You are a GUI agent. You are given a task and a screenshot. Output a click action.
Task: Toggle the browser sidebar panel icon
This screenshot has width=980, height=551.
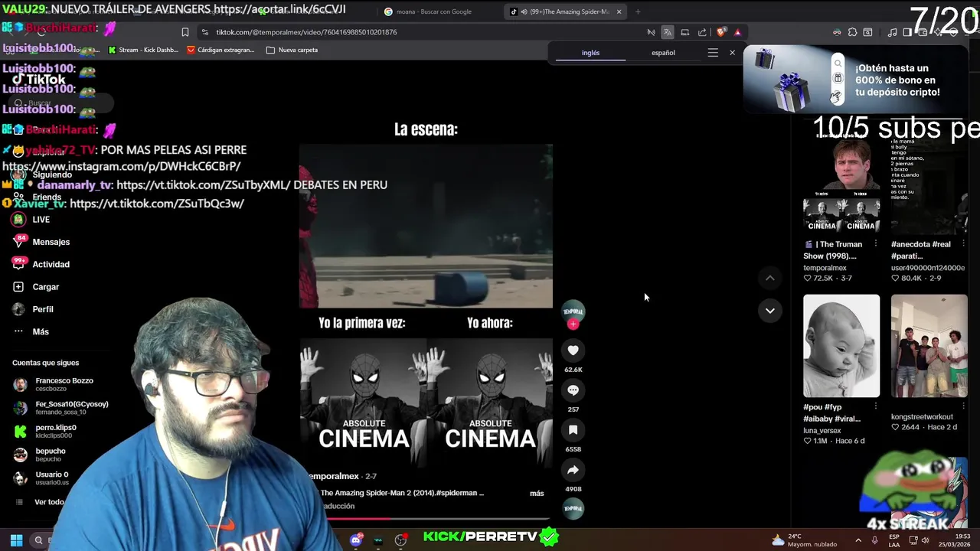tap(907, 32)
